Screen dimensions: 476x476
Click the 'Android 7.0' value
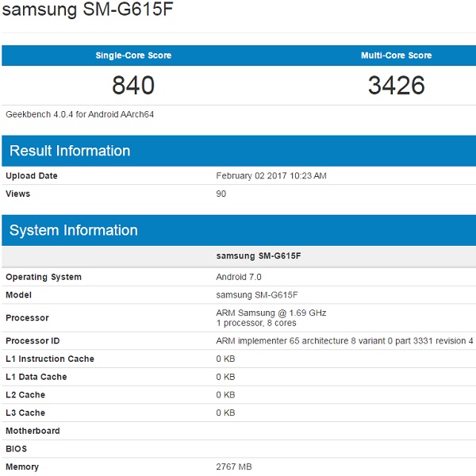click(239, 277)
